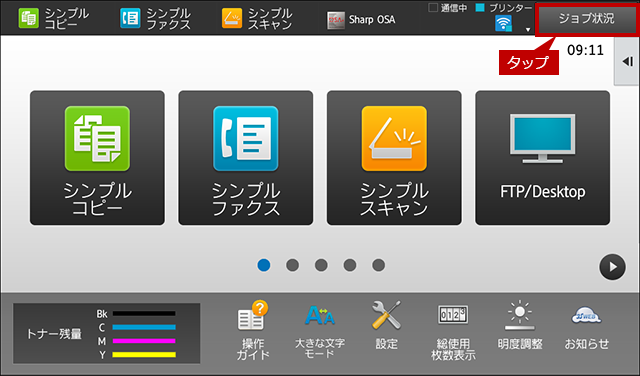Open Sharp OSA from the top bar
The image size is (640, 376).
[x=361, y=20]
